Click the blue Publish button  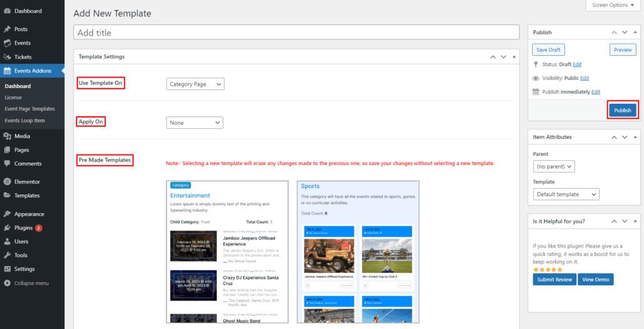622,110
